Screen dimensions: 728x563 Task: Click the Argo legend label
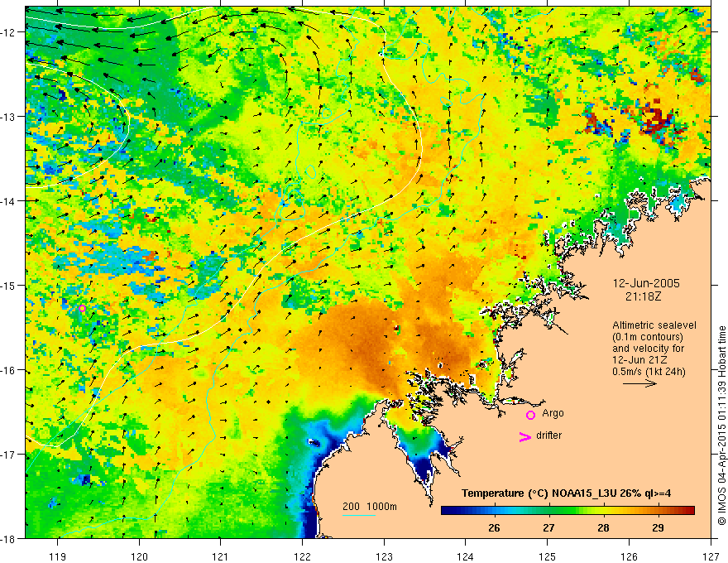553,413
